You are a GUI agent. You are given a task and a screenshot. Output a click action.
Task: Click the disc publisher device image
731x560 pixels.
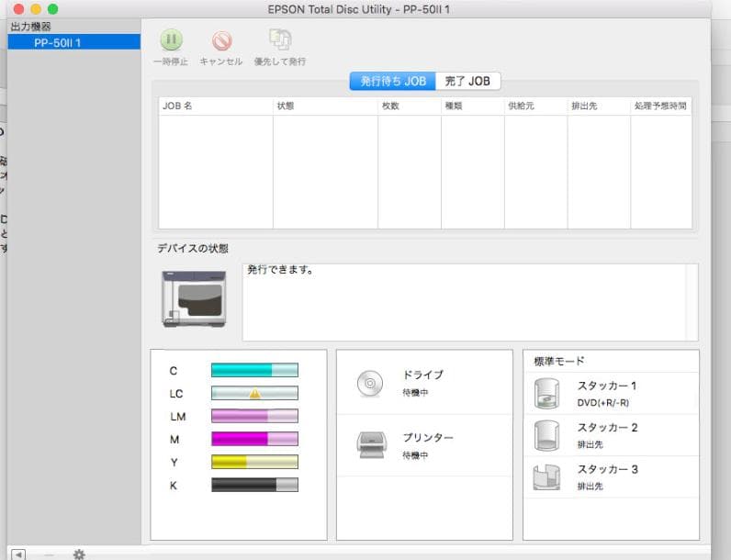click(x=194, y=298)
